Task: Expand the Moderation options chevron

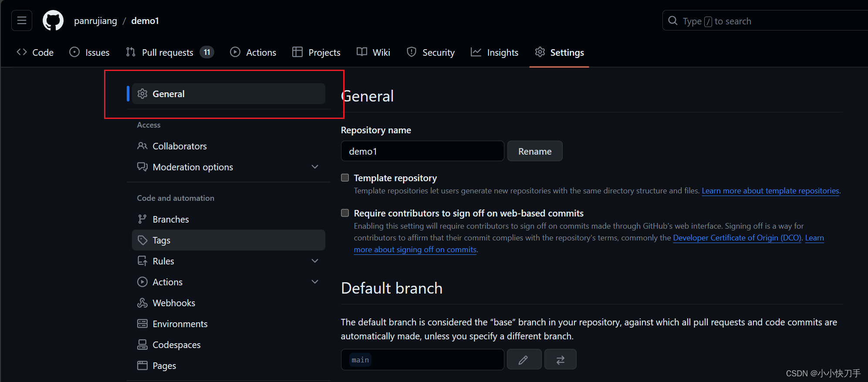Action: tap(315, 167)
